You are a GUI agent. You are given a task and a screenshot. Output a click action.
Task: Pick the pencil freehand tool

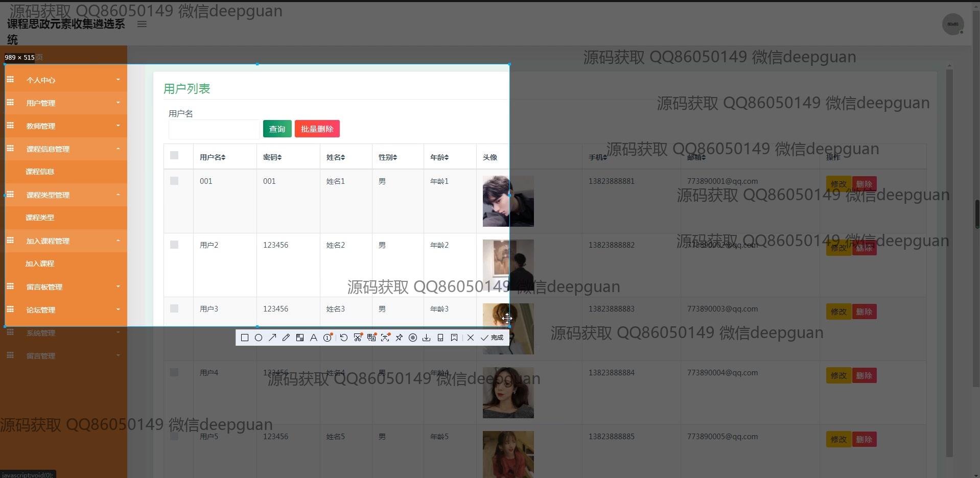[x=286, y=338]
